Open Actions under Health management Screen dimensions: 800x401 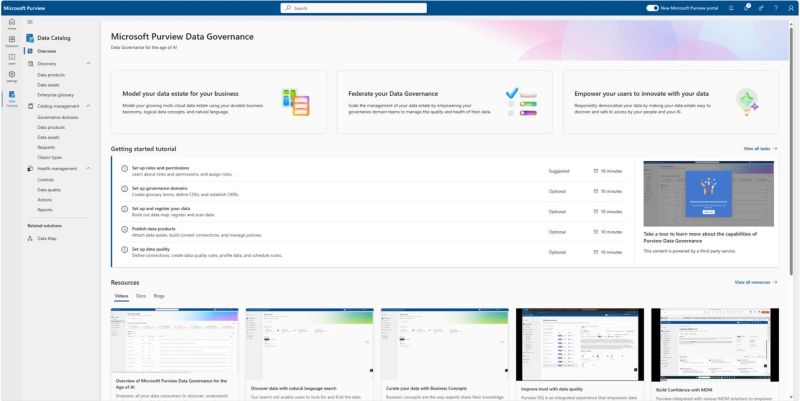(x=44, y=200)
